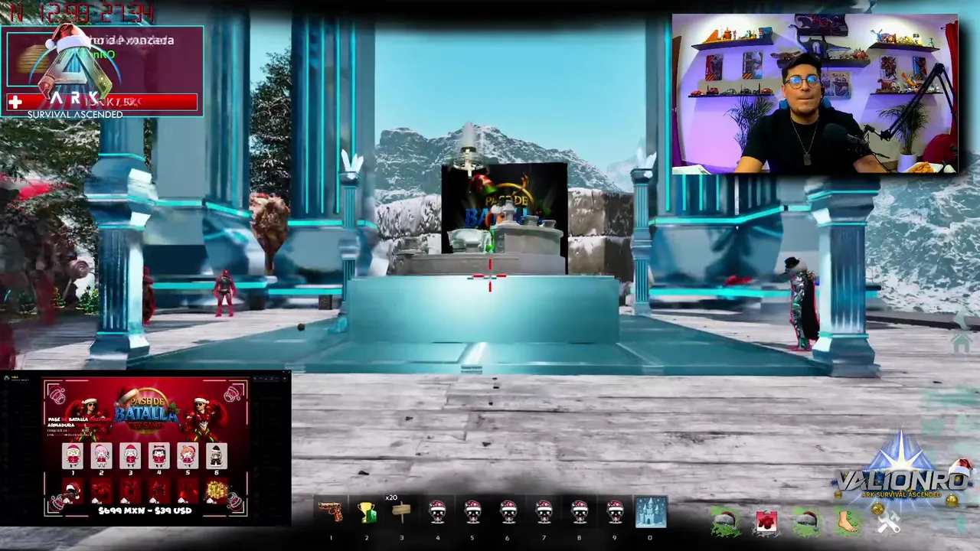Image resolution: width=980 pixels, height=551 pixels.
Task: Select the skull Santa hat in slot 4
Action: click(437, 512)
